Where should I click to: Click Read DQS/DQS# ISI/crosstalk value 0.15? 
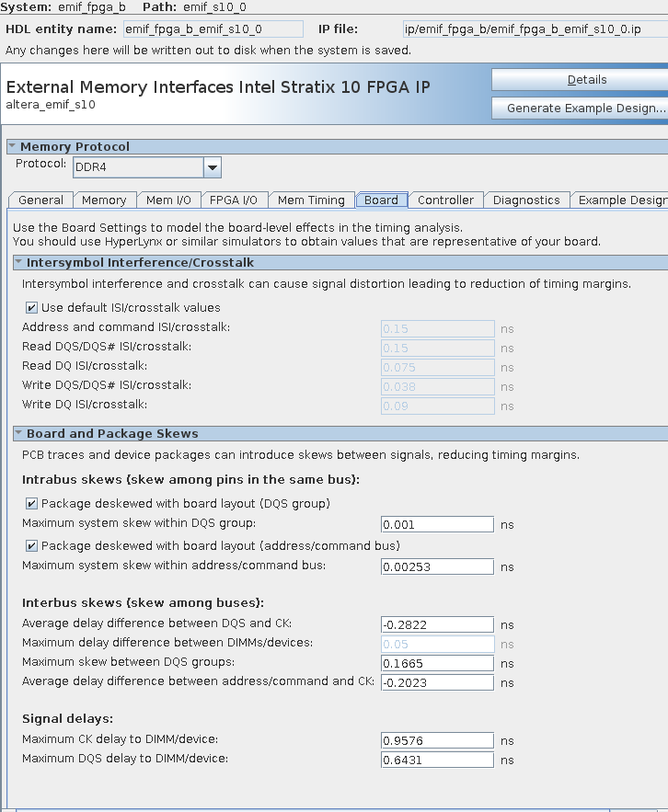(437, 348)
